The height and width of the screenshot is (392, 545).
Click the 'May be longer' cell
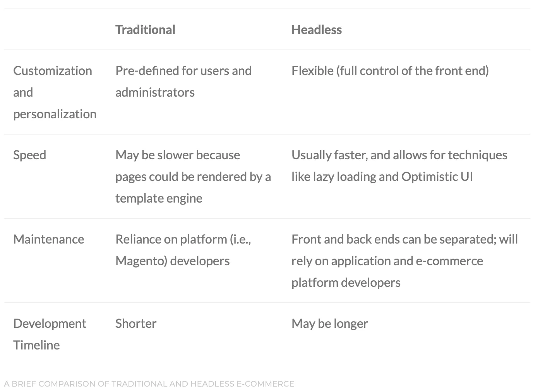point(330,324)
